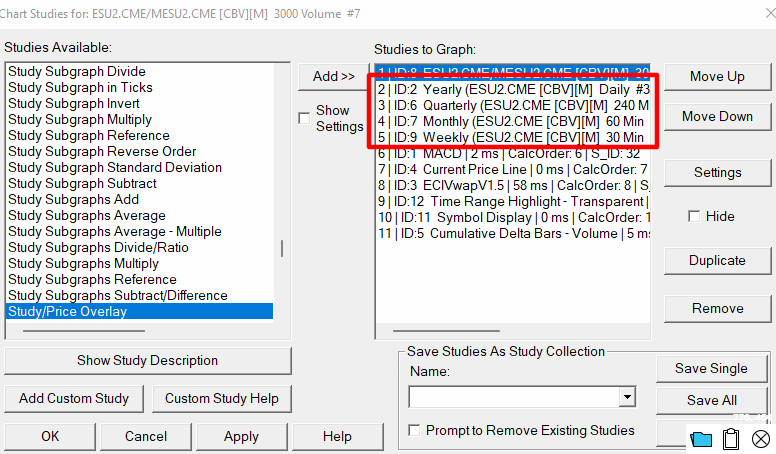Screen dimensions: 776x454
Task: Click the Studies Available vertical scrollbar thumb
Action: [x=282, y=248]
